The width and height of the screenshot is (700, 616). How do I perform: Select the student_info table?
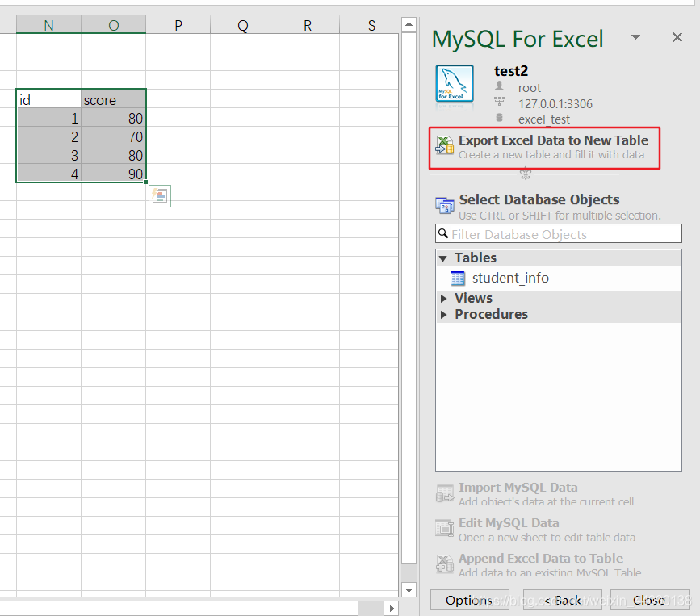(510, 278)
